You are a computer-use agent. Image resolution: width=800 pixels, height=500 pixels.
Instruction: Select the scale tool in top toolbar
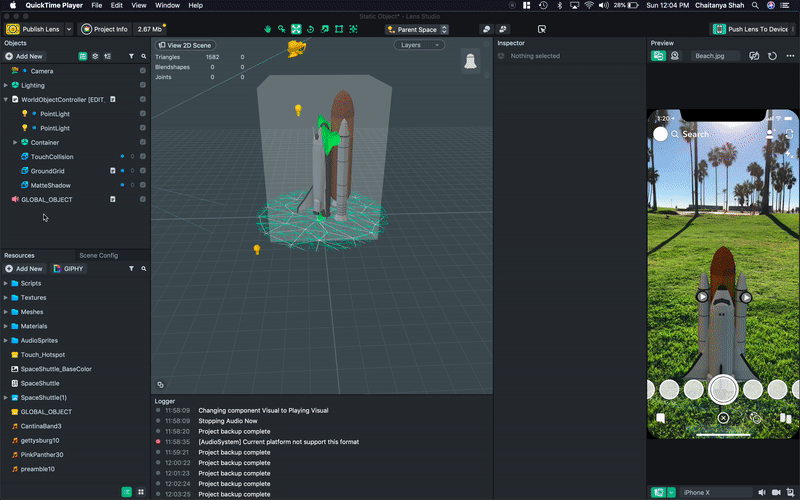pos(324,29)
